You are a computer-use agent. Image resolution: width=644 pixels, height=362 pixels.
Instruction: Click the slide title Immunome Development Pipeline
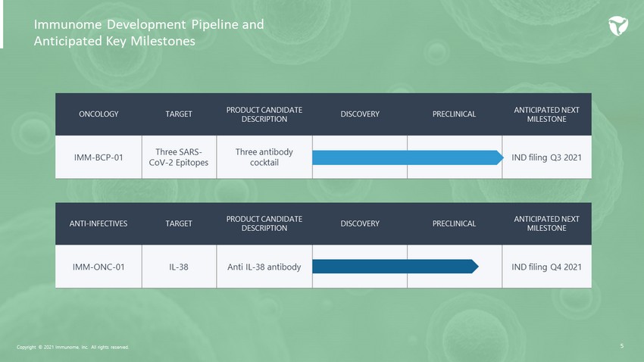tap(149, 33)
